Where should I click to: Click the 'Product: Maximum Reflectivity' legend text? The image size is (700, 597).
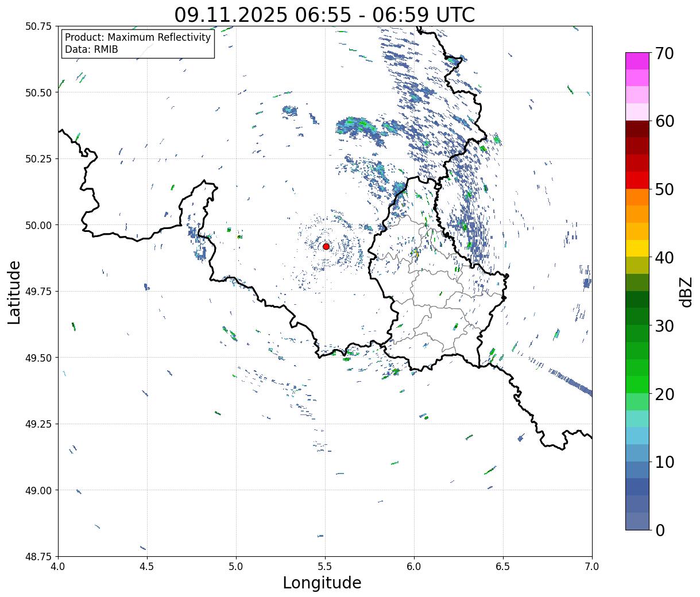(138, 37)
